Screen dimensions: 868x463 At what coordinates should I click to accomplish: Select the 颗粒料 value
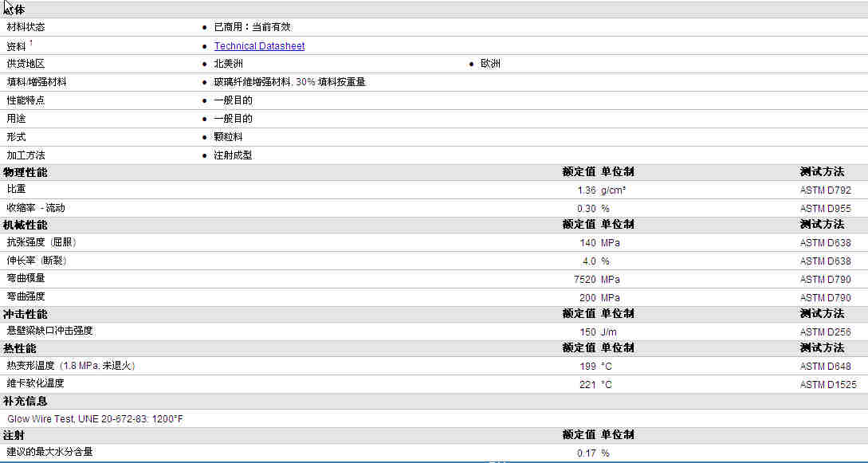click(x=228, y=136)
